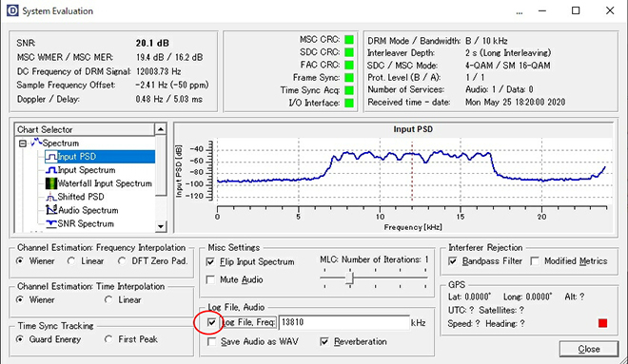
Task: Choose the Waterfall Input Spectrum icon
Action: pos(51,183)
